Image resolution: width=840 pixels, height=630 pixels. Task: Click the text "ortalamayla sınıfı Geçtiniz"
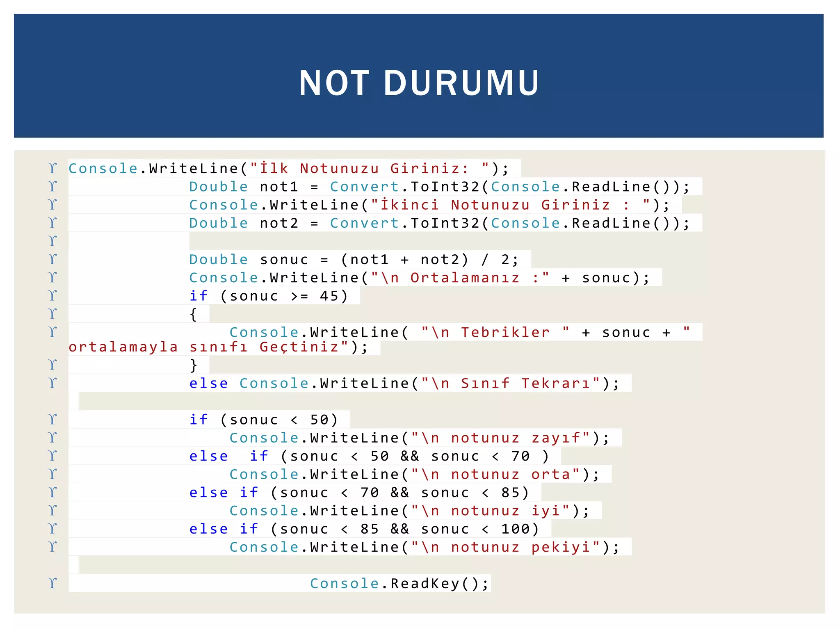(208, 347)
